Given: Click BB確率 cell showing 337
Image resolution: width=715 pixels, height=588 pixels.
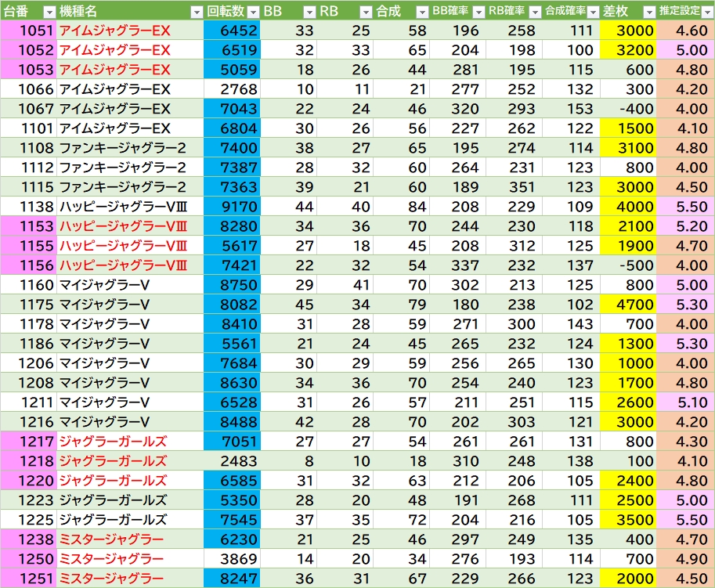Looking at the screenshot, I should tap(458, 265).
